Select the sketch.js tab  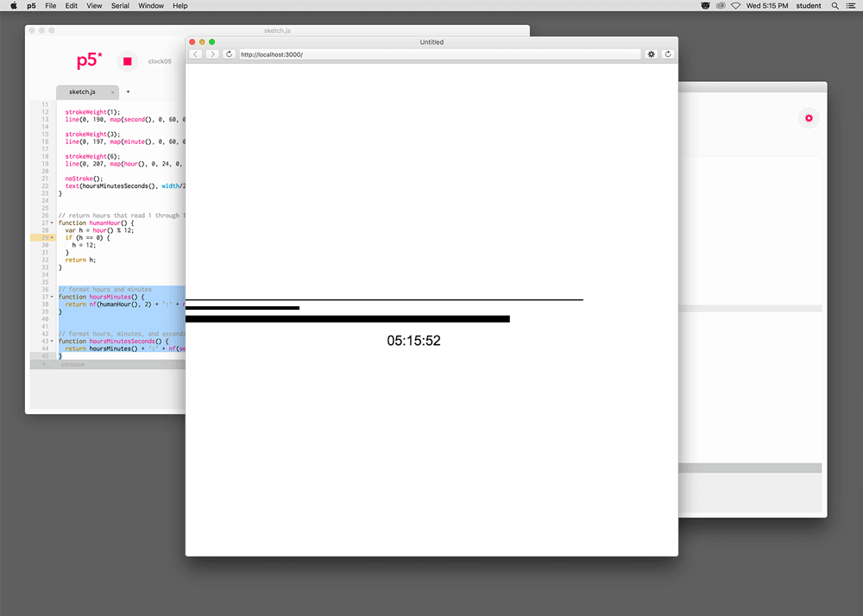82,91
